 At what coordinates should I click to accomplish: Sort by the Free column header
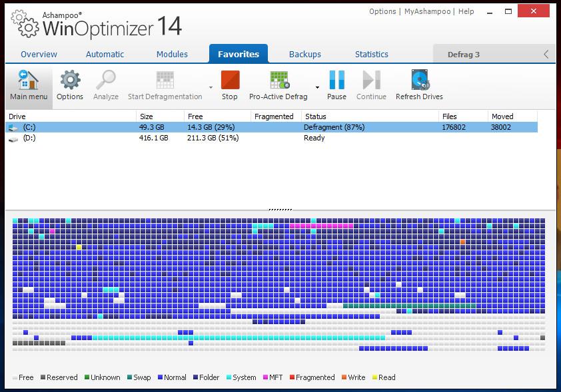(x=217, y=116)
